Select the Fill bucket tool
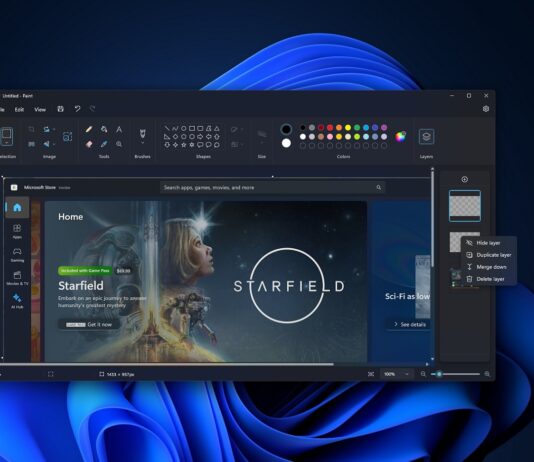 (x=104, y=129)
